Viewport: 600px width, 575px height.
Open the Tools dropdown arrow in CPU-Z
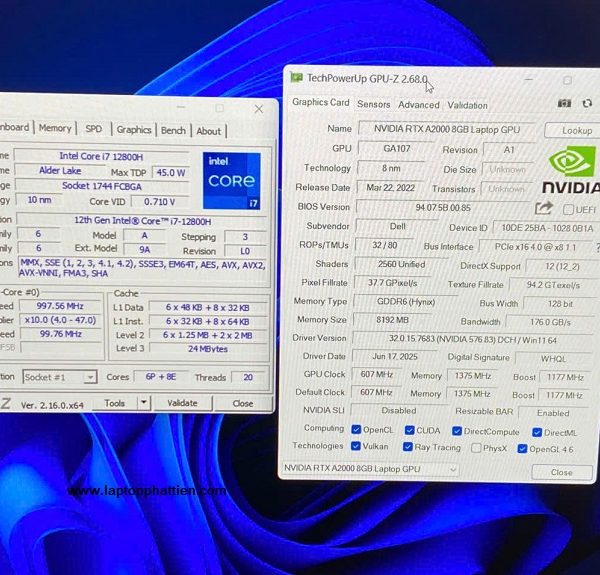point(143,403)
